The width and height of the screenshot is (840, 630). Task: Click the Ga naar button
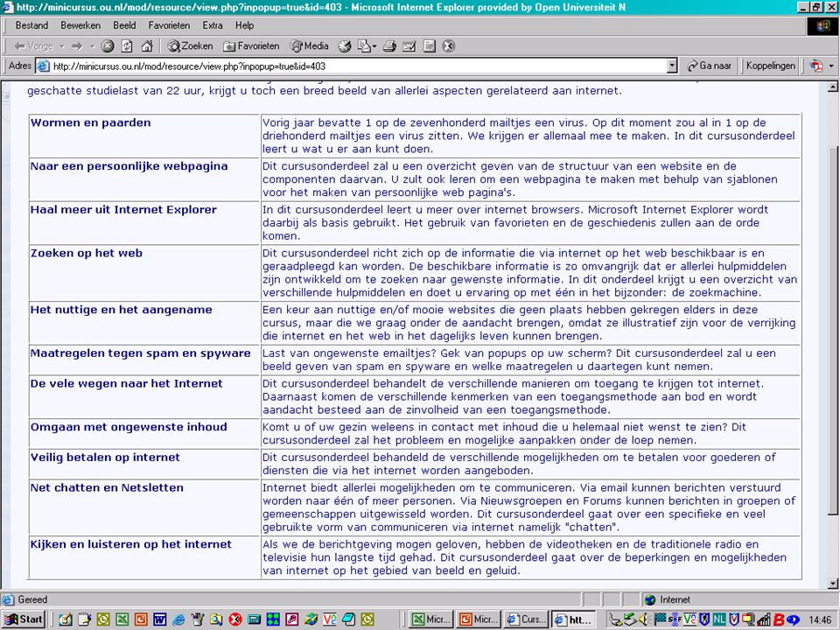[x=710, y=66]
